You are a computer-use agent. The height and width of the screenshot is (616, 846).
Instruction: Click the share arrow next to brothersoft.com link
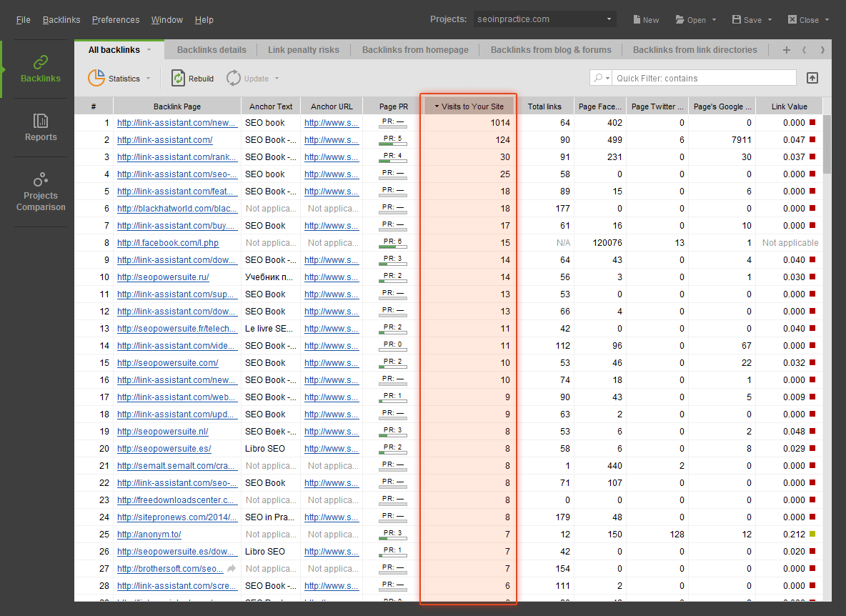coord(232,568)
